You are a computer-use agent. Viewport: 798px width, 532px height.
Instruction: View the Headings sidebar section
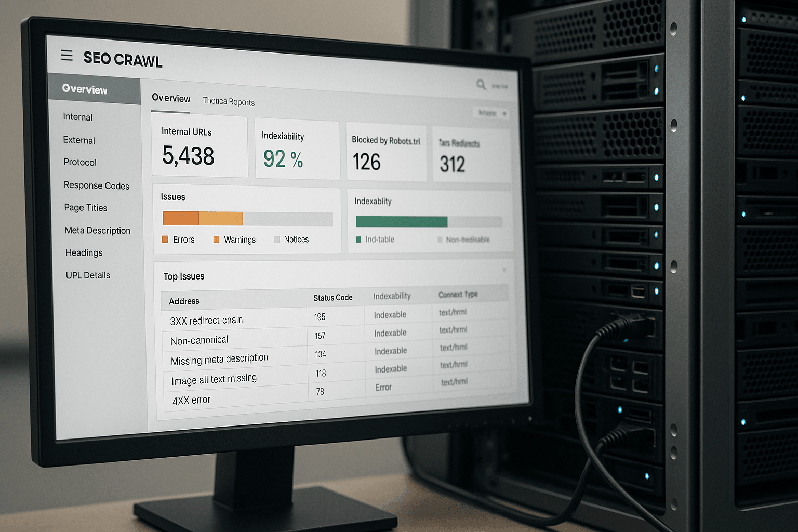click(x=84, y=252)
